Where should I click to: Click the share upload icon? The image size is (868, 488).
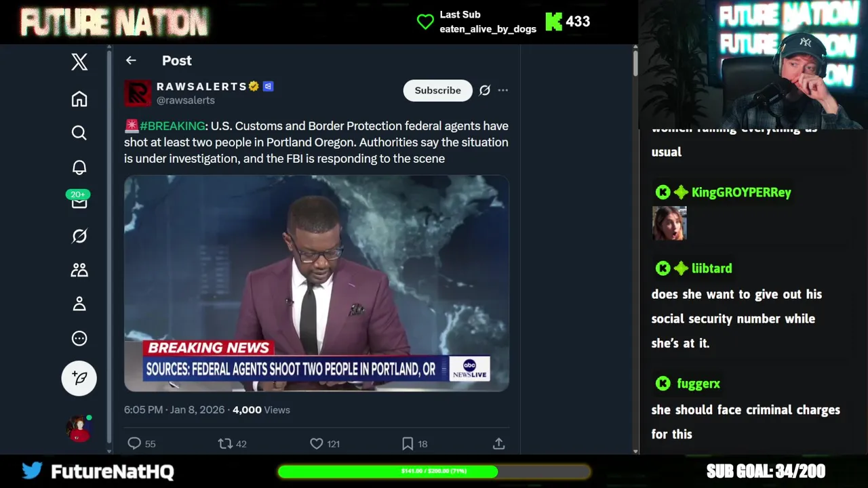pyautogui.click(x=498, y=443)
